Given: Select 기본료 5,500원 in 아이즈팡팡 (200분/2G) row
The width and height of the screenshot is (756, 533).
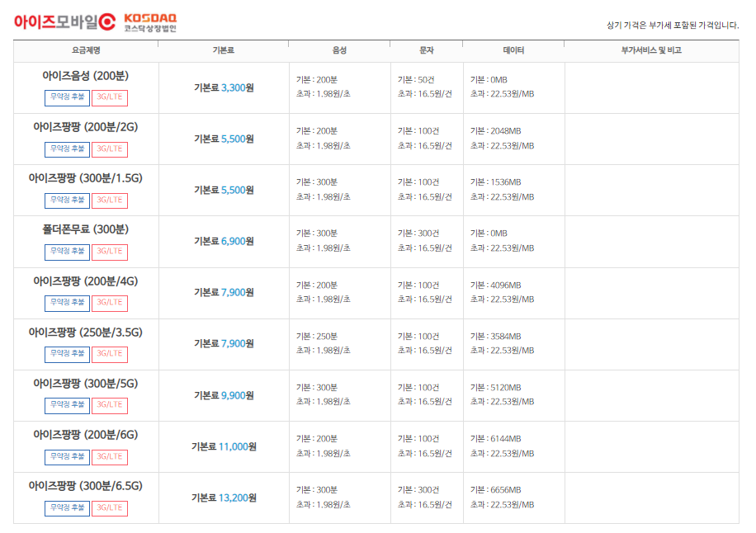Looking at the screenshot, I should coord(224,139).
